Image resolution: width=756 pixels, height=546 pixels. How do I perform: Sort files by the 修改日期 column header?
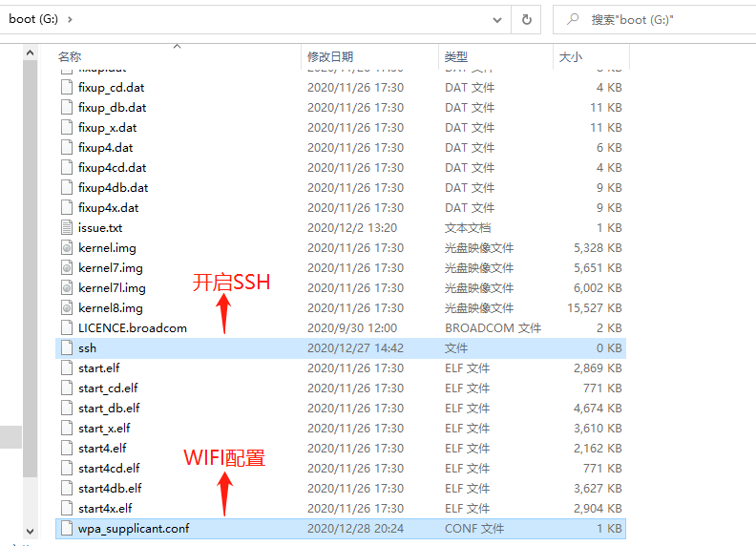click(330, 57)
